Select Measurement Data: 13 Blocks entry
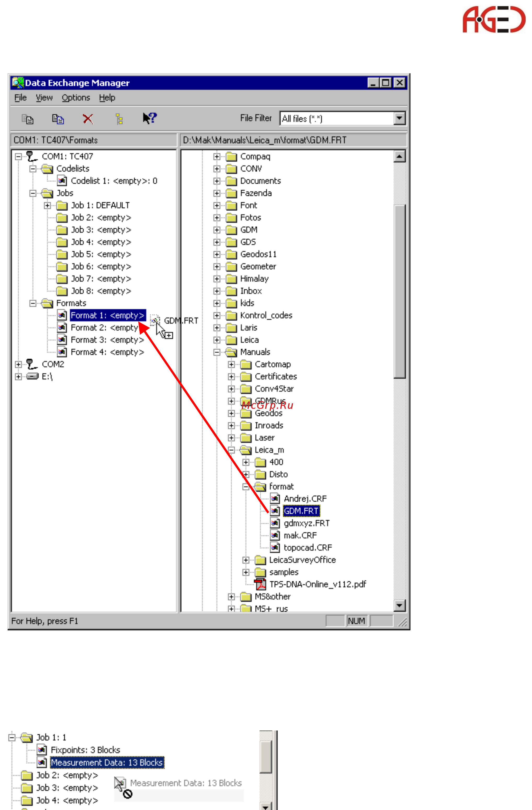The image size is (532, 810). (x=107, y=762)
